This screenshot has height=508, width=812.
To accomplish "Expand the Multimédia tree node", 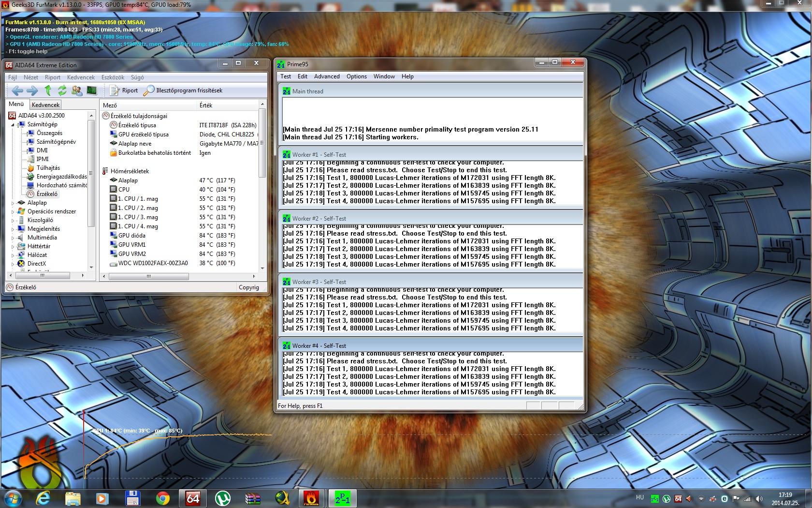I will click(13, 238).
